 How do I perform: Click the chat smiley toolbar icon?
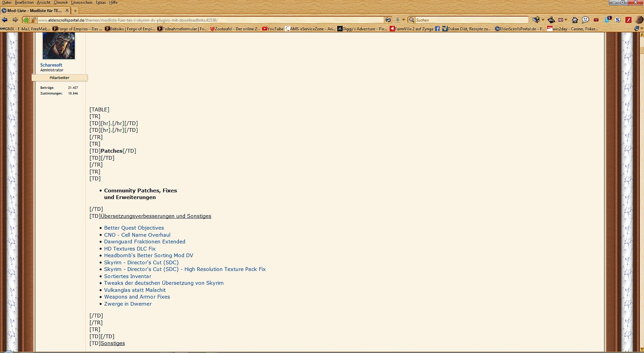click(585, 20)
